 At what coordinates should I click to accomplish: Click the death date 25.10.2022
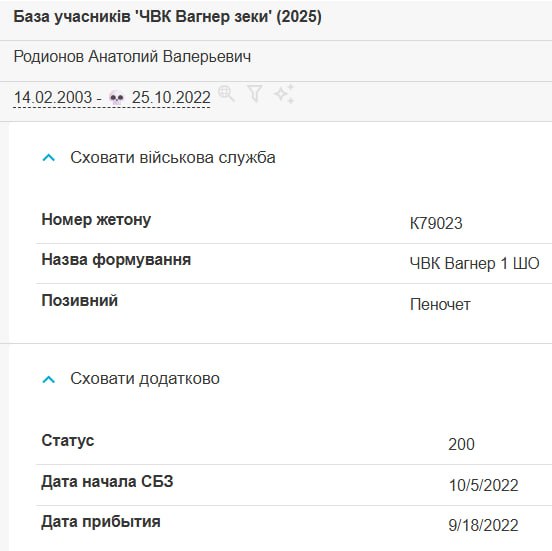click(171, 97)
